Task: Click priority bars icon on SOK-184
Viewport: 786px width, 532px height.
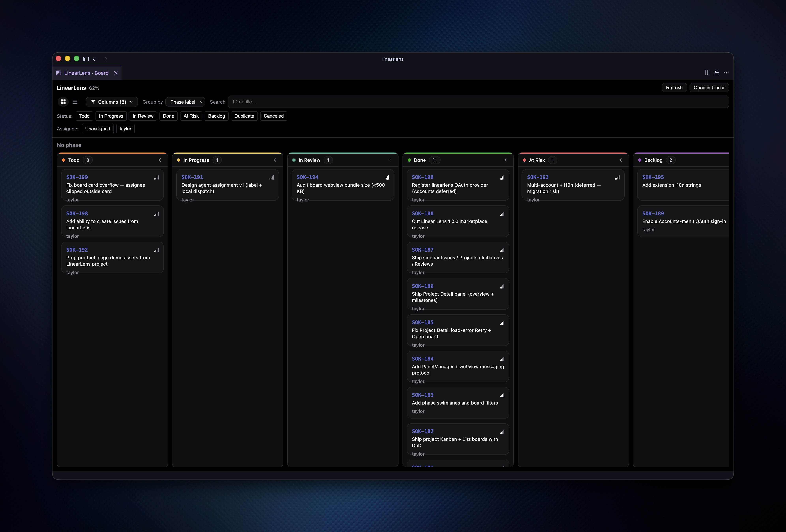Action: (x=502, y=359)
